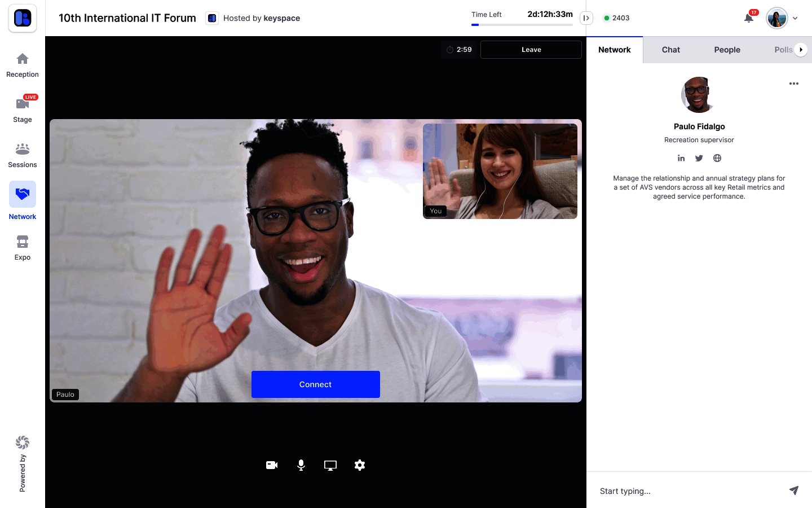812x508 pixels.
Task: Click the You label on self video
Action: click(x=436, y=211)
